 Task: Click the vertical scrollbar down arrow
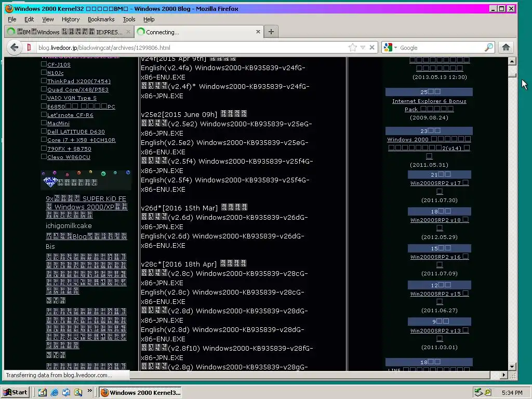click(512, 366)
